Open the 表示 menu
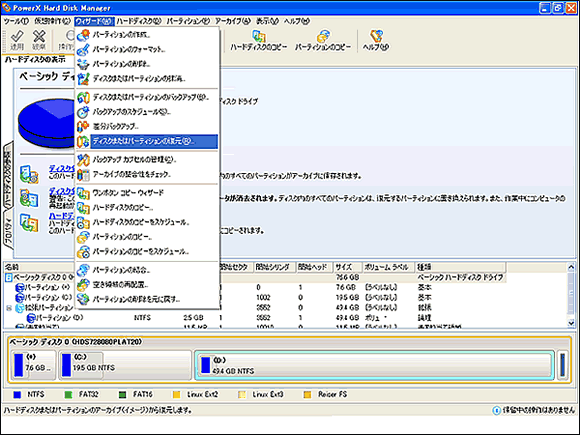The height and width of the screenshot is (435, 580). (267, 21)
